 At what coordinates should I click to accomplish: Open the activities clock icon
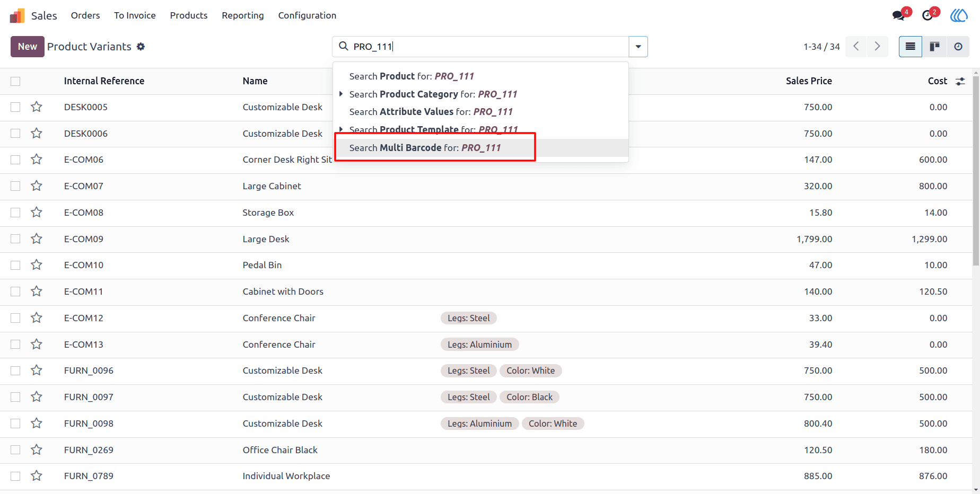[x=927, y=15]
